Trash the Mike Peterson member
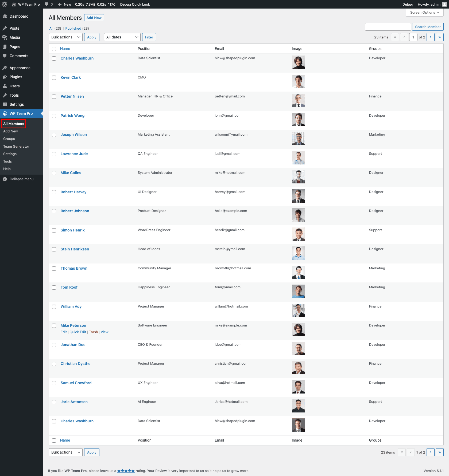Screen dimensions: 449x476 93,332
